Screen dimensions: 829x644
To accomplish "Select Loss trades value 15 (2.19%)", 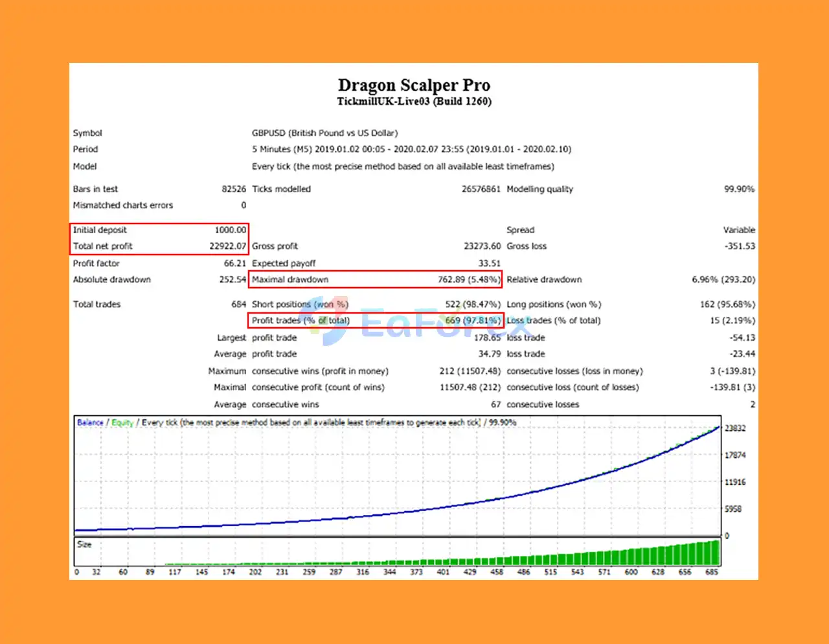I will pos(732,321).
